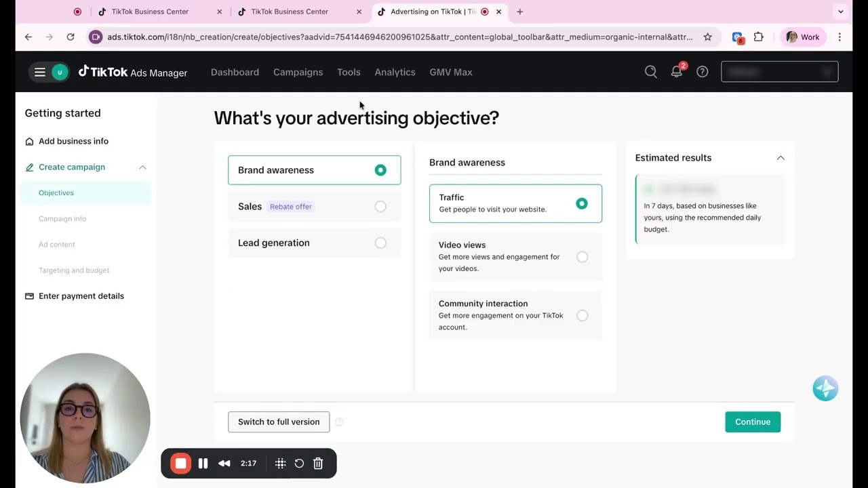Restart the recording with the circular arrow
The image size is (868, 488).
pos(299,464)
